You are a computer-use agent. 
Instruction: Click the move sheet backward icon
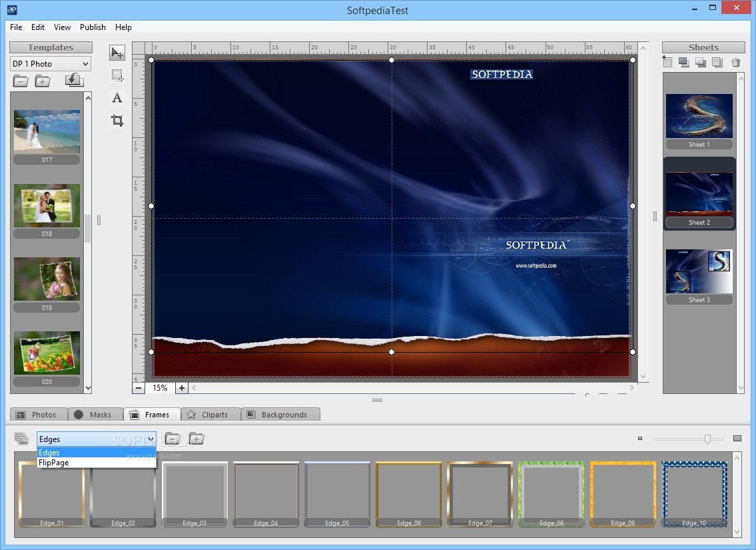[701, 62]
